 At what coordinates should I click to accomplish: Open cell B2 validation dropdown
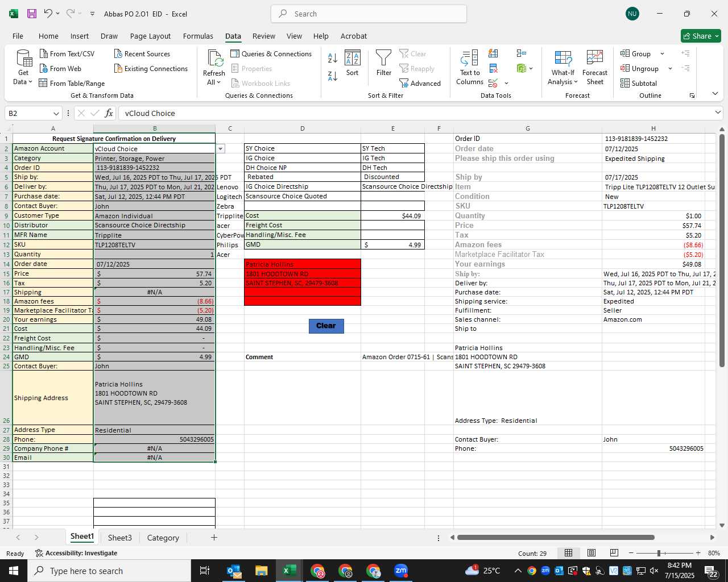(x=220, y=149)
